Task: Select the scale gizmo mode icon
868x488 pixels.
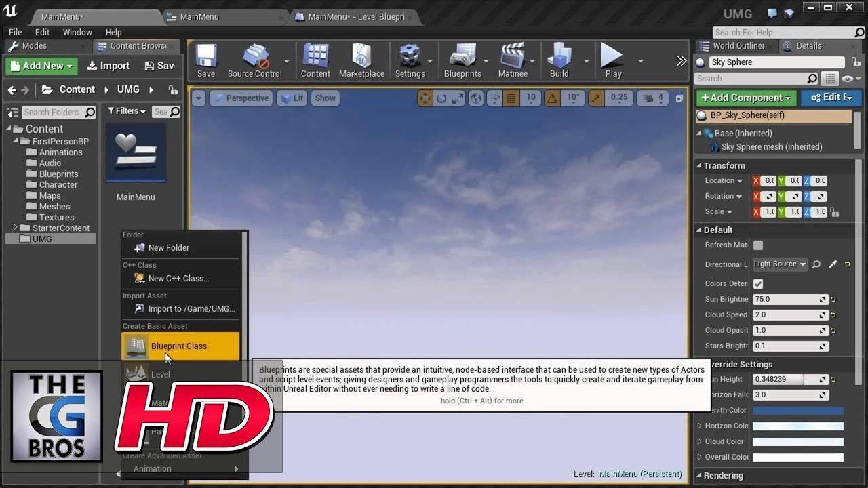Action: tap(457, 98)
